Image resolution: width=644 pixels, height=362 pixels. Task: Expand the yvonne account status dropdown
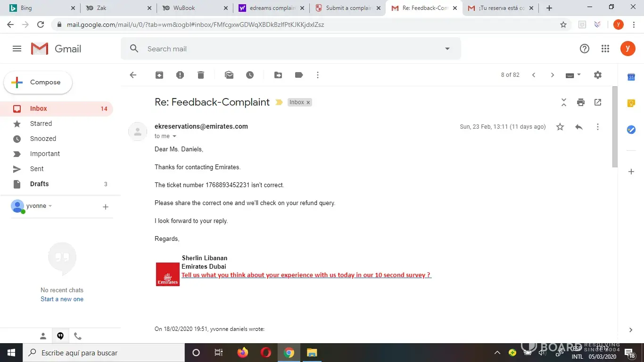click(x=50, y=206)
